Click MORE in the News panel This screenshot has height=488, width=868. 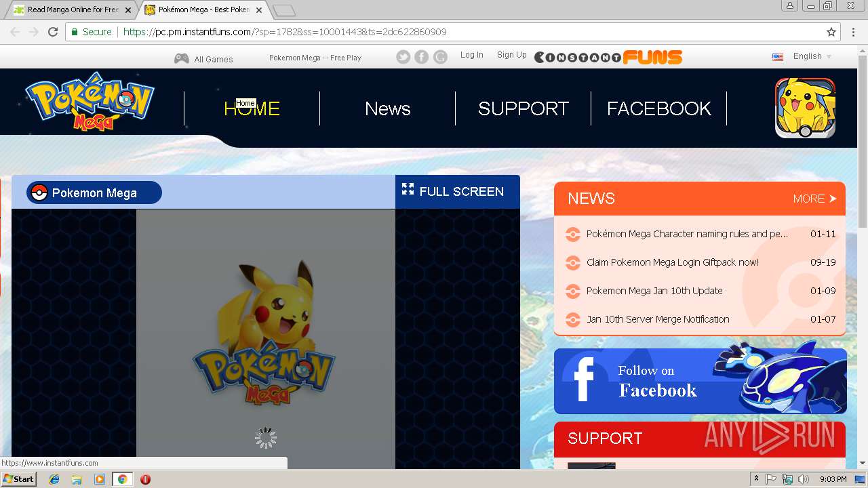click(815, 199)
